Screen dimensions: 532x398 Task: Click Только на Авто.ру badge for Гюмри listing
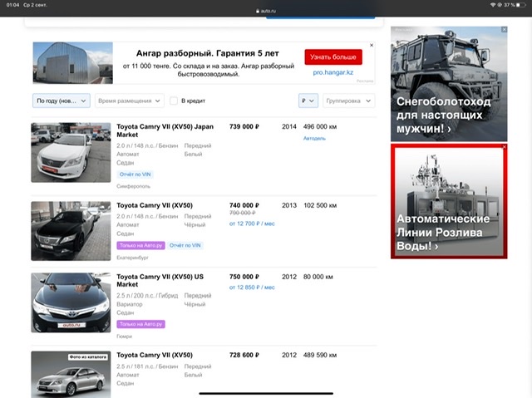[x=140, y=324]
